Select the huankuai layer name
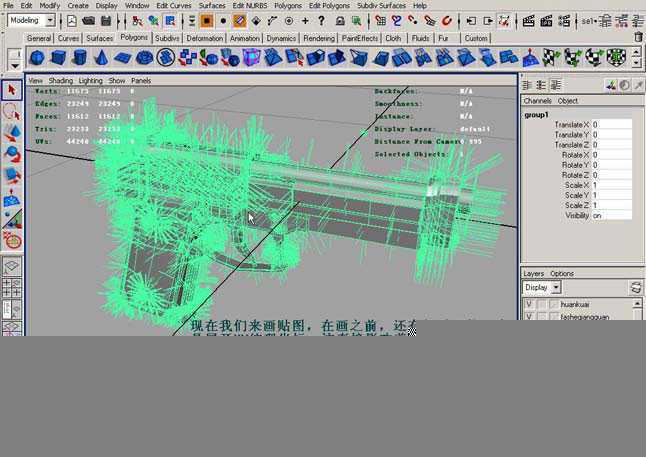The height and width of the screenshot is (457, 646). [x=575, y=305]
